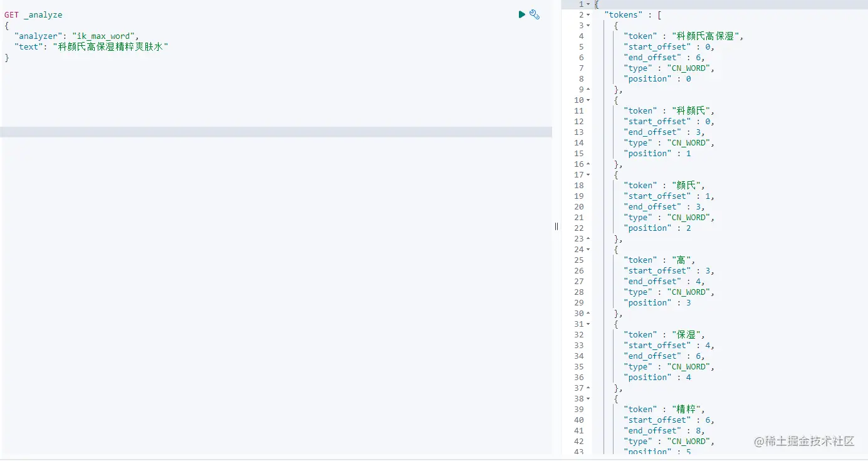Click the "analyzer": "ik_max_word" line
This screenshot has height=461, width=868.
click(x=76, y=36)
